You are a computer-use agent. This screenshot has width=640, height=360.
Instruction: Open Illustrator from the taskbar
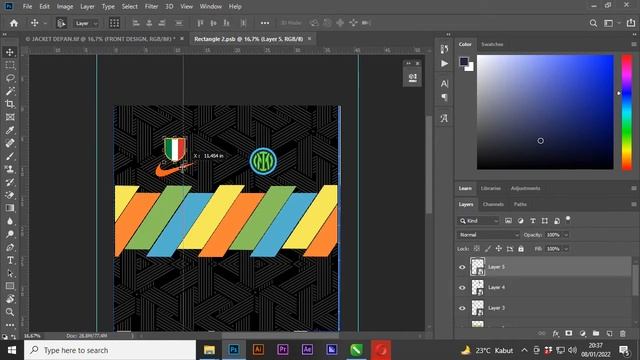coord(258,350)
